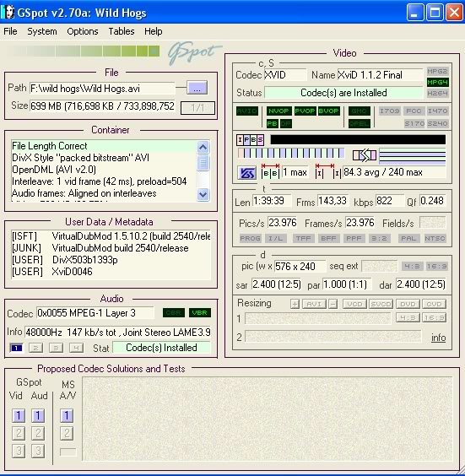Screen dimensions: 465x476
Task: Click the Container list scroll down arrow
Action: [203, 194]
